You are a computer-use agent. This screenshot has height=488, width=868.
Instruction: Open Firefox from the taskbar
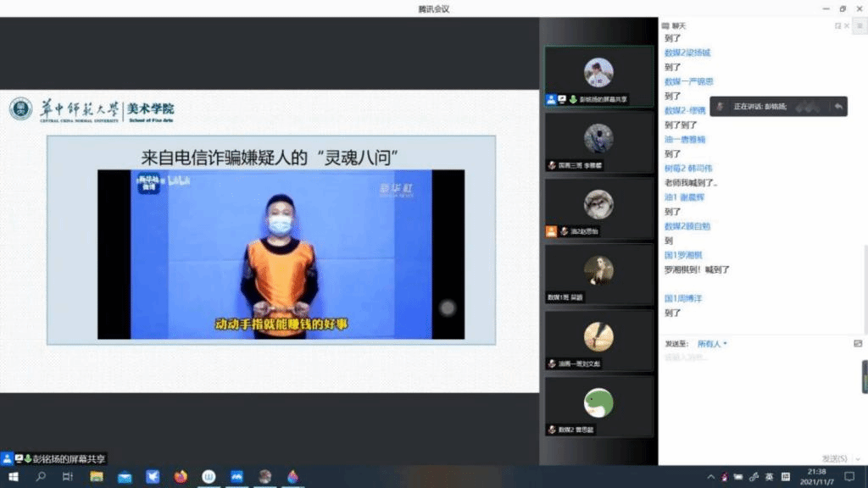(181, 477)
